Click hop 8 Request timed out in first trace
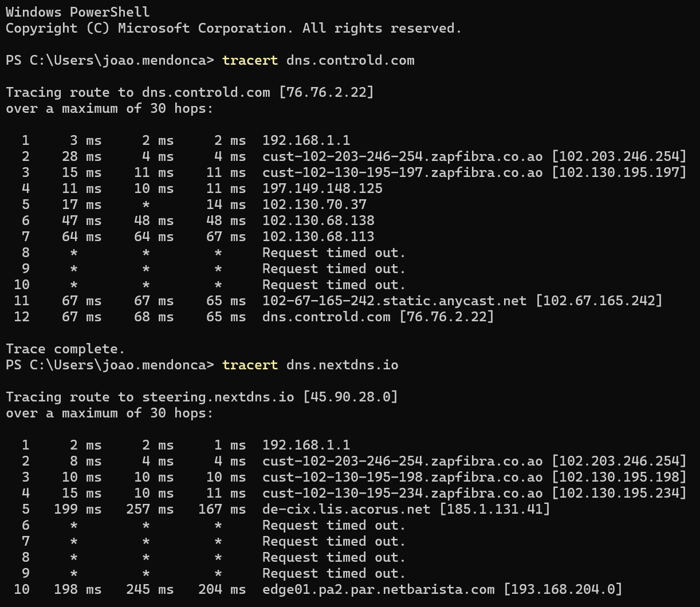The height and width of the screenshot is (607, 700). pos(334,253)
